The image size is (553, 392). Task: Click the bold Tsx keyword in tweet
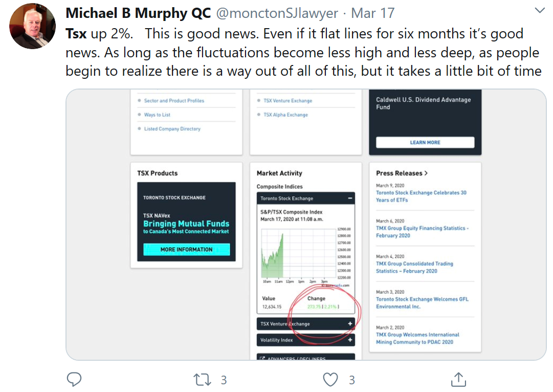pyautogui.click(x=76, y=34)
